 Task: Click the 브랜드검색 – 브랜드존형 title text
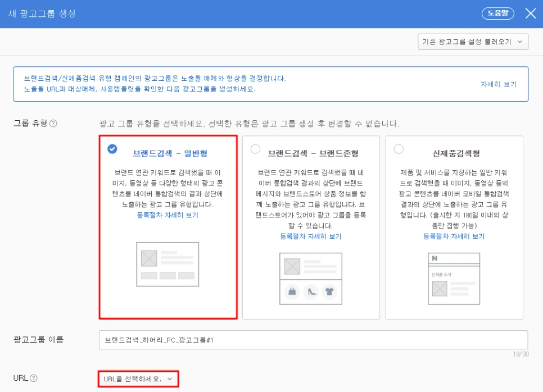314,153
